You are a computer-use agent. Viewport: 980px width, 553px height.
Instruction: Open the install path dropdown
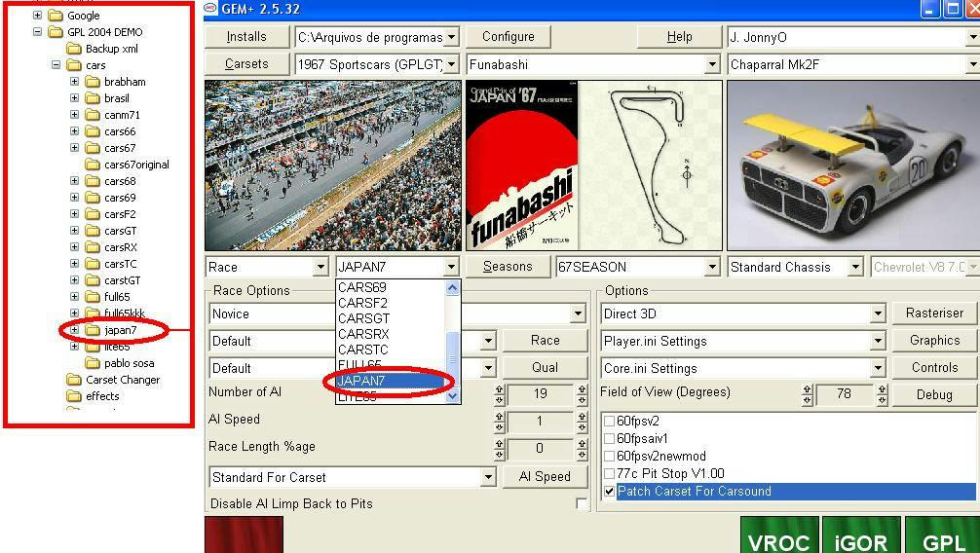453,38
